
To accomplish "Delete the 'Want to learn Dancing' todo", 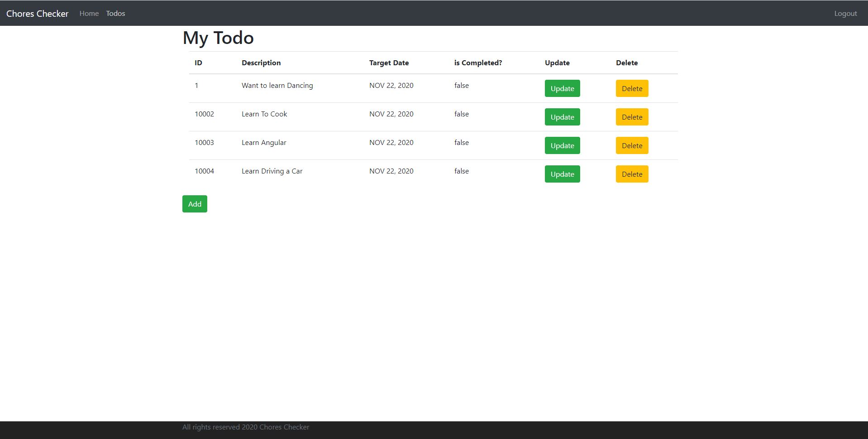I will tap(632, 88).
